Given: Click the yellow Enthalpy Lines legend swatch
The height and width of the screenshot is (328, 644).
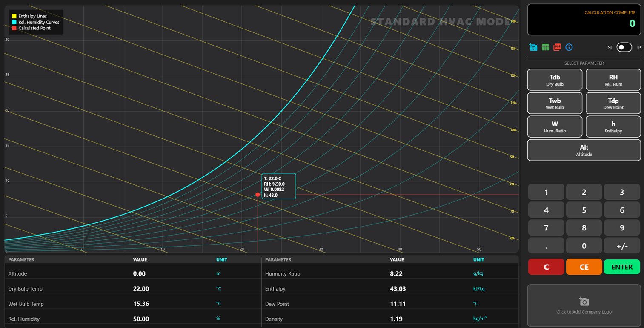Looking at the screenshot, I should 14,16.
